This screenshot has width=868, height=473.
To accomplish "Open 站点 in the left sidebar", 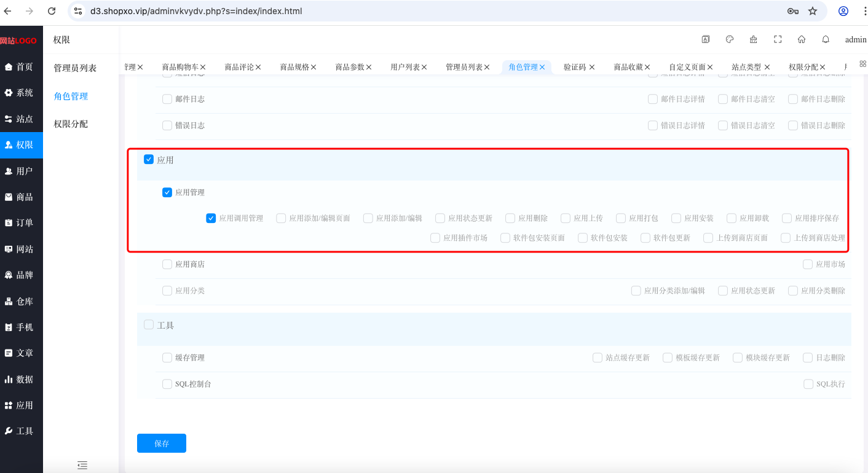I will (x=22, y=119).
